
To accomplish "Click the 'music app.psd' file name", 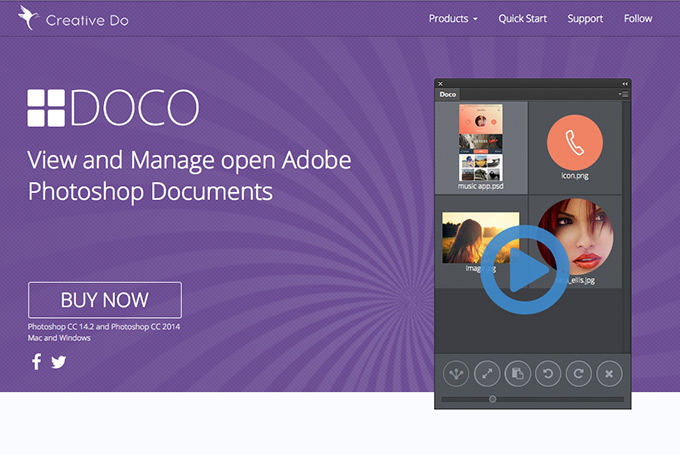I will click(x=481, y=186).
